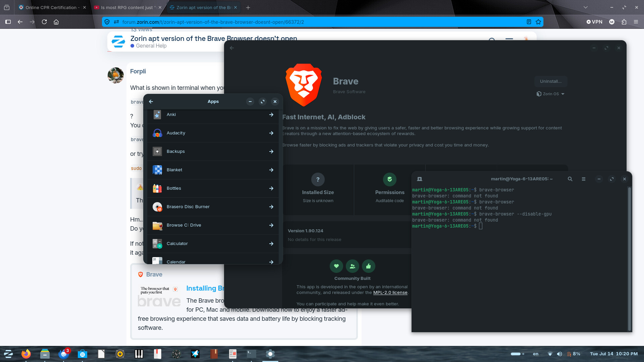Viewport: 644px width, 362px height.
Task: Toggle reader view in the address bar
Action: click(529, 22)
